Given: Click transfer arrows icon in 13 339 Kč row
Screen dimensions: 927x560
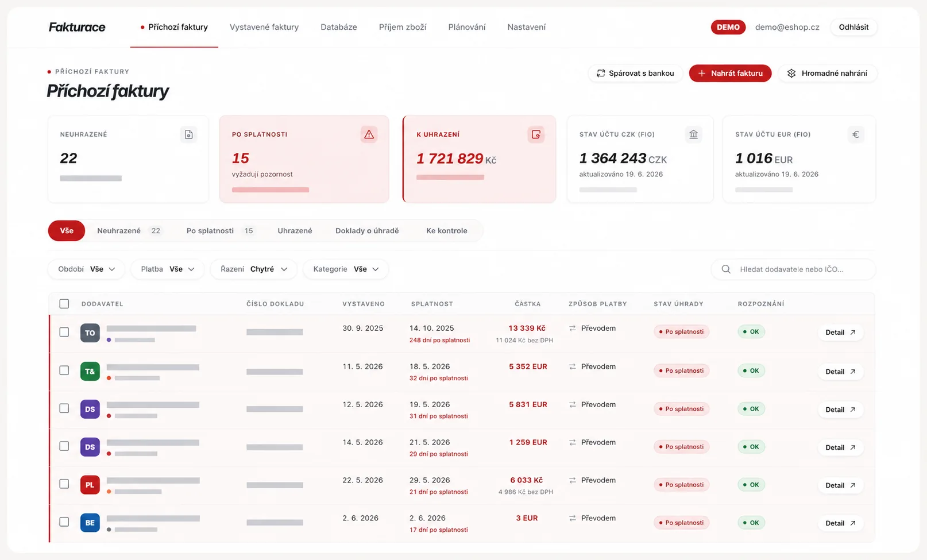Looking at the screenshot, I should pyautogui.click(x=573, y=329).
